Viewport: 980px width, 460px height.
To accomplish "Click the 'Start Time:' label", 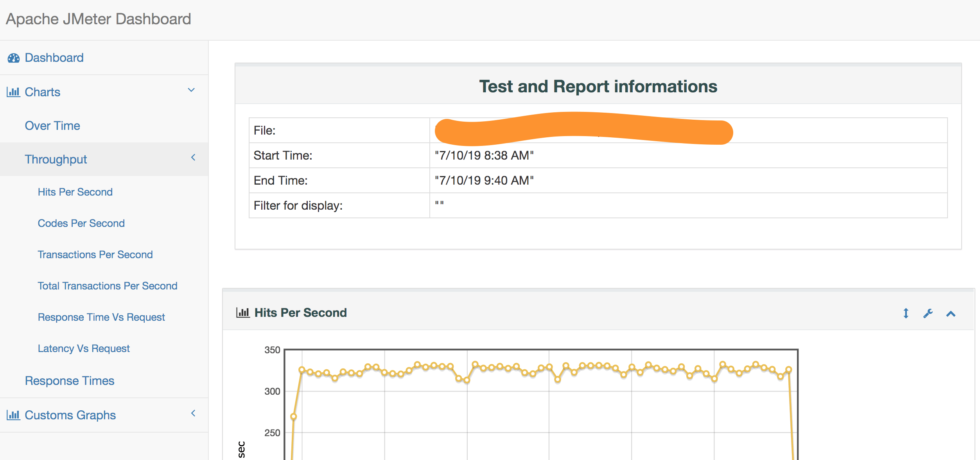I will (283, 156).
